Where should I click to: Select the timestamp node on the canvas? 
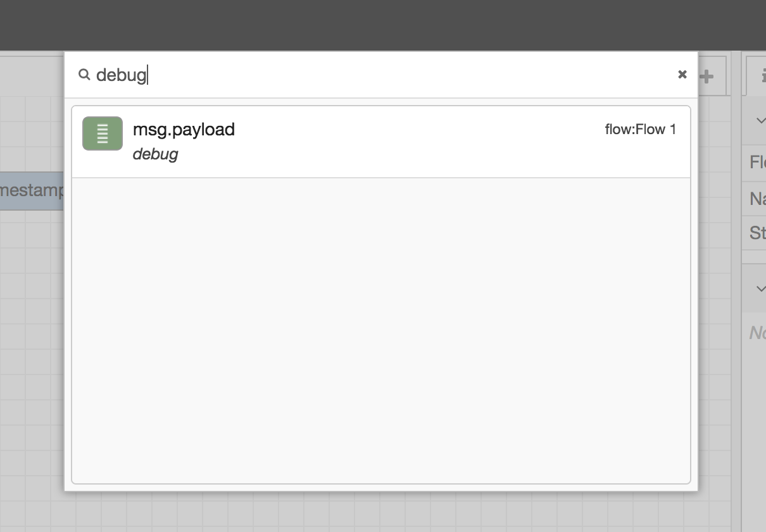[32, 190]
